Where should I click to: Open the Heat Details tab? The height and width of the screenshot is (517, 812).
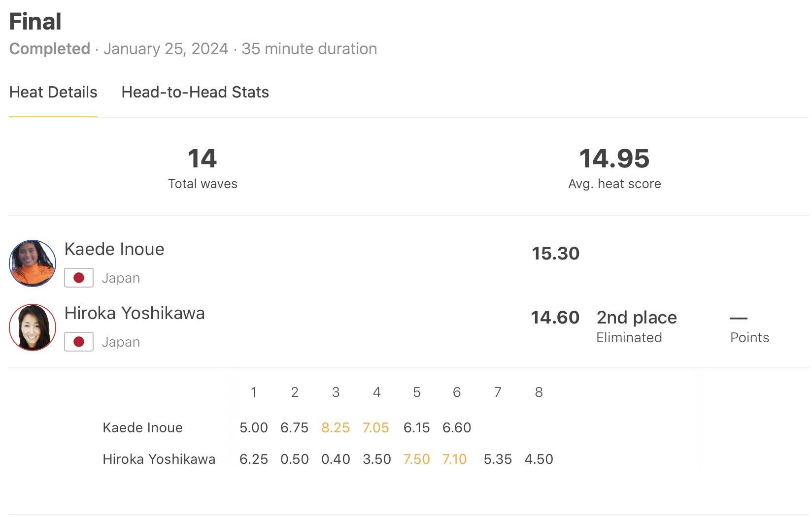click(x=53, y=93)
